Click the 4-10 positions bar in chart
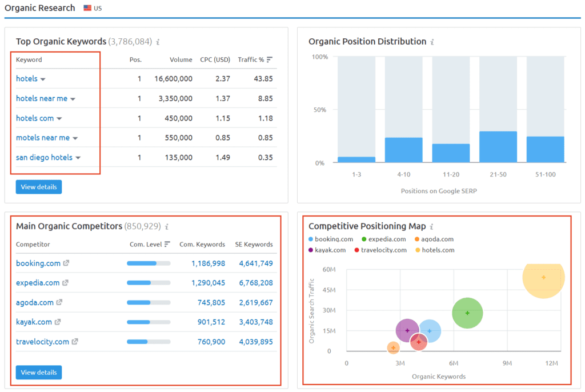The height and width of the screenshot is (392, 585). click(404, 150)
